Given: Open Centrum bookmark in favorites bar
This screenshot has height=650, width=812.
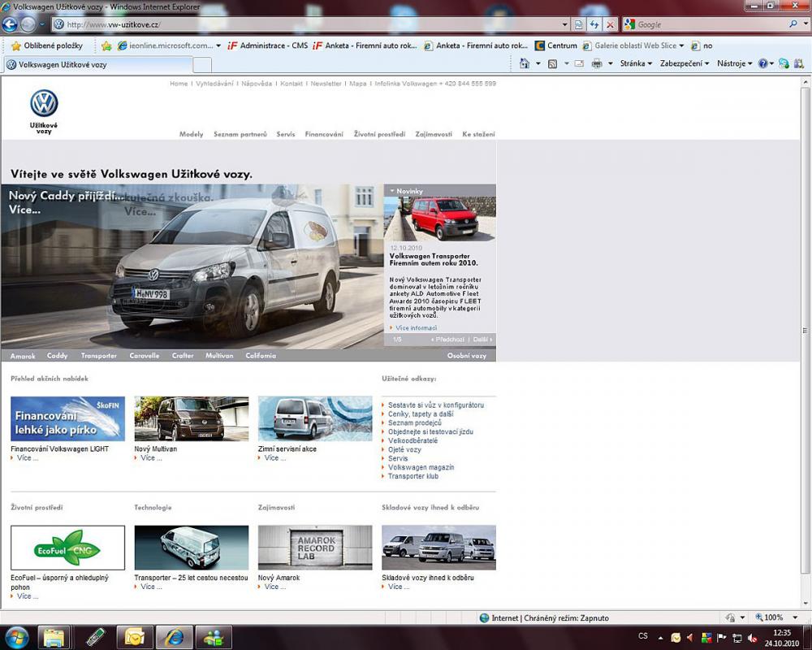Looking at the screenshot, I should tap(555, 45).
